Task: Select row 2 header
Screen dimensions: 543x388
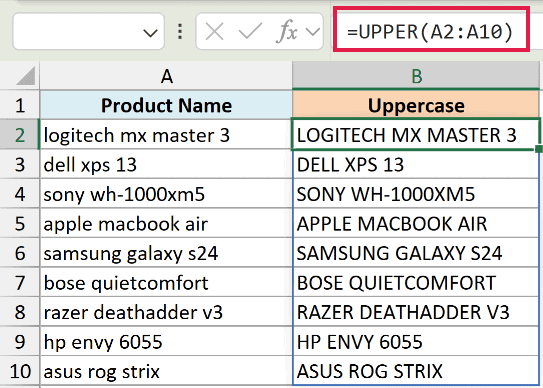Action: coord(20,135)
